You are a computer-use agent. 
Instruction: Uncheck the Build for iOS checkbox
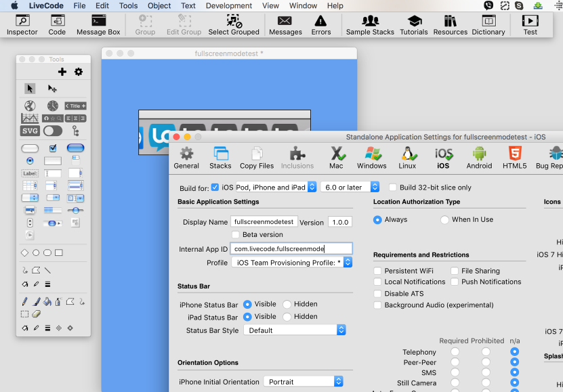(x=215, y=188)
